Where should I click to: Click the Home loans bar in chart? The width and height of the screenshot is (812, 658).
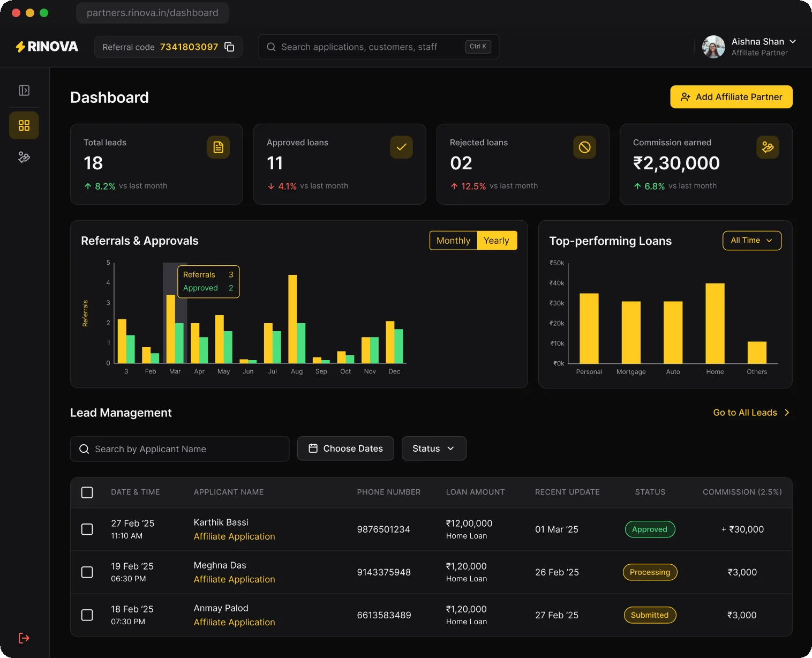pos(715,323)
